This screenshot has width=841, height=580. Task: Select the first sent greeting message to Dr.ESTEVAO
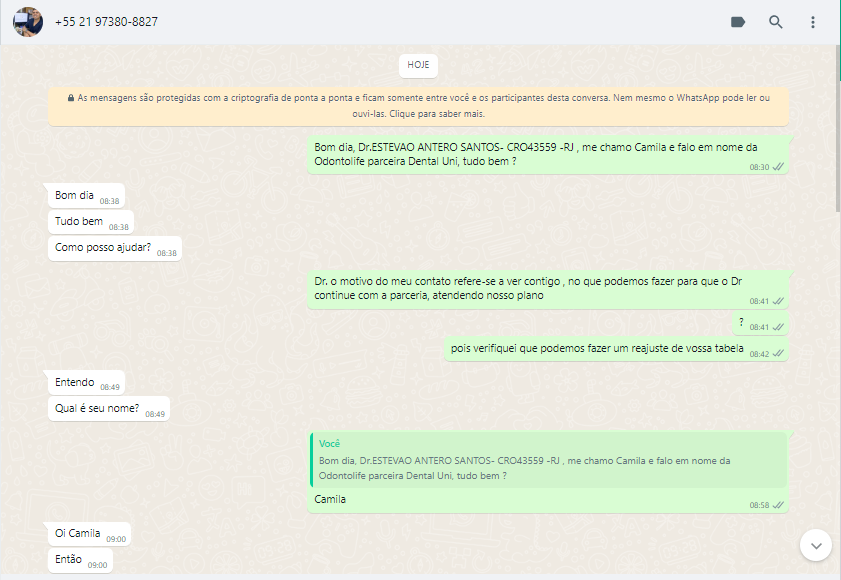pyautogui.click(x=548, y=155)
